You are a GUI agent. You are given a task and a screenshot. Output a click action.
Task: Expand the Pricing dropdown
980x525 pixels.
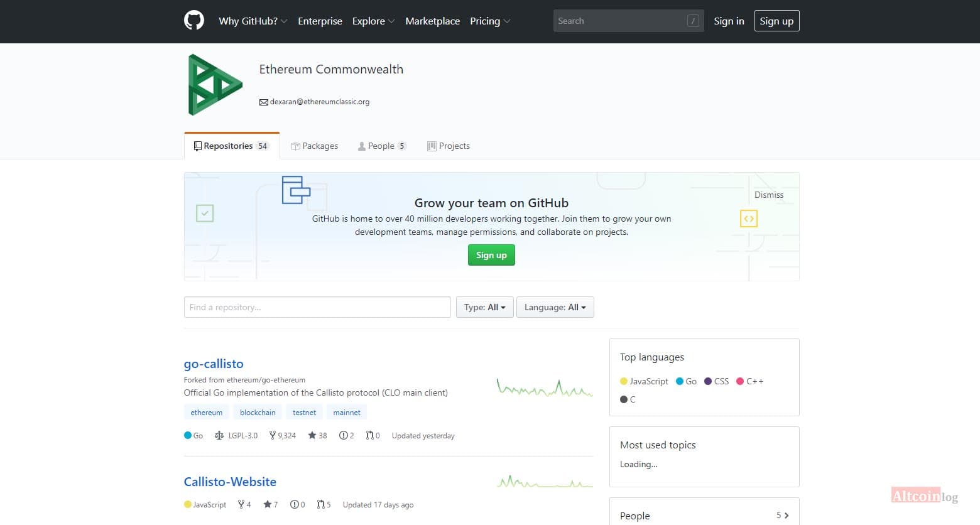pos(490,21)
